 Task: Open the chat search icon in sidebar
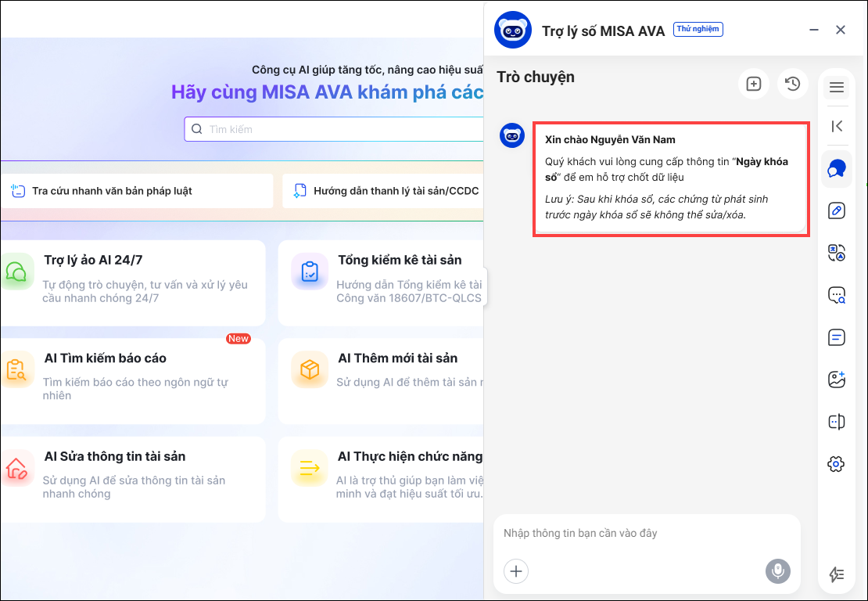tap(837, 295)
